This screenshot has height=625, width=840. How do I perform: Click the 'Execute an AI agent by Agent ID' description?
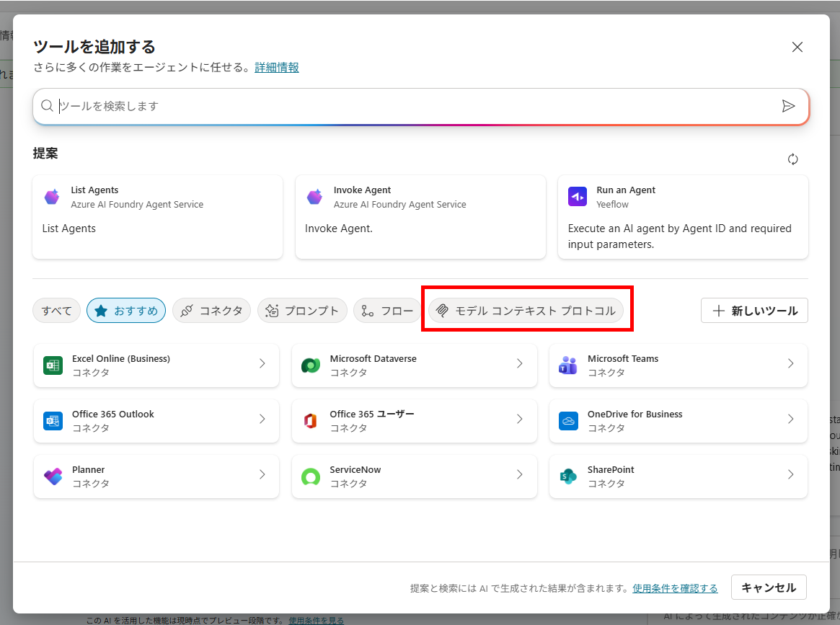(x=679, y=236)
